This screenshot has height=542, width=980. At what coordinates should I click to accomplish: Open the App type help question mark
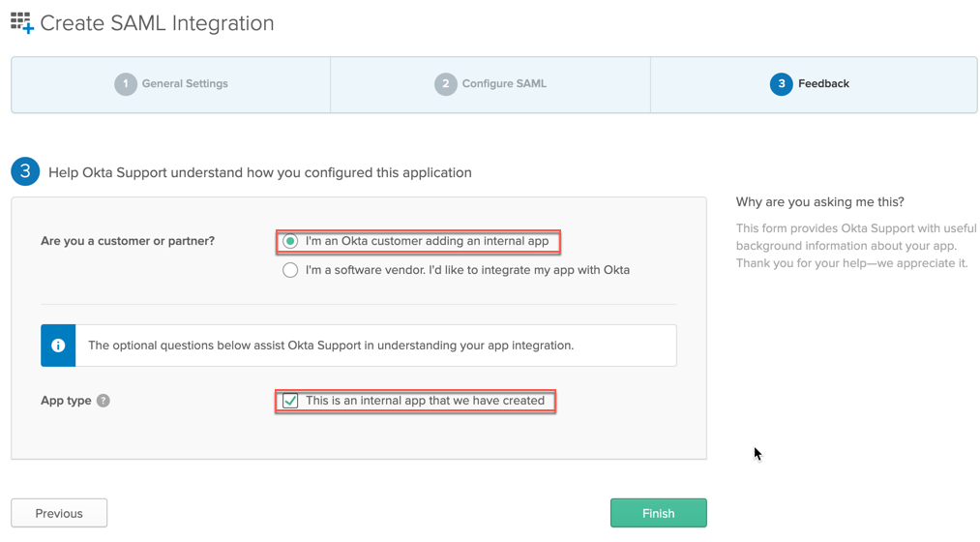(104, 401)
